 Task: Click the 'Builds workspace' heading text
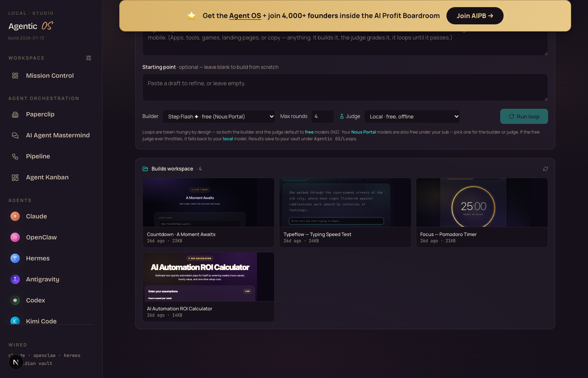pos(172,169)
